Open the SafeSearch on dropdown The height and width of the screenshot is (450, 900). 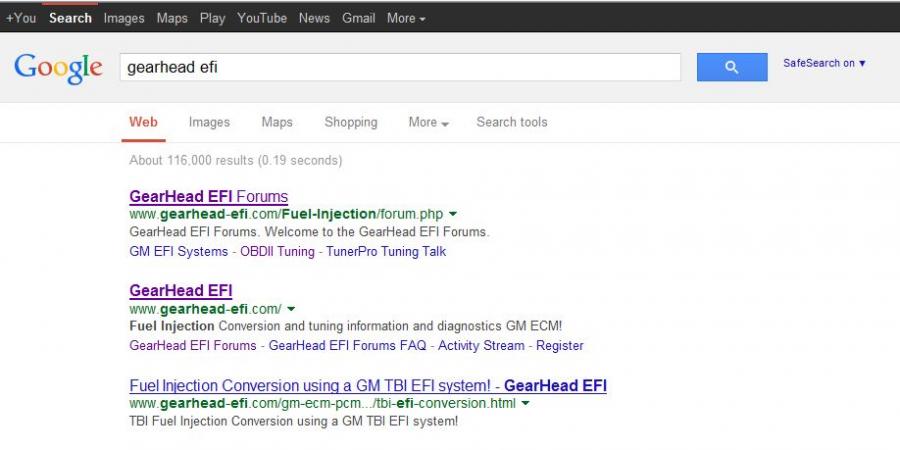coord(824,63)
